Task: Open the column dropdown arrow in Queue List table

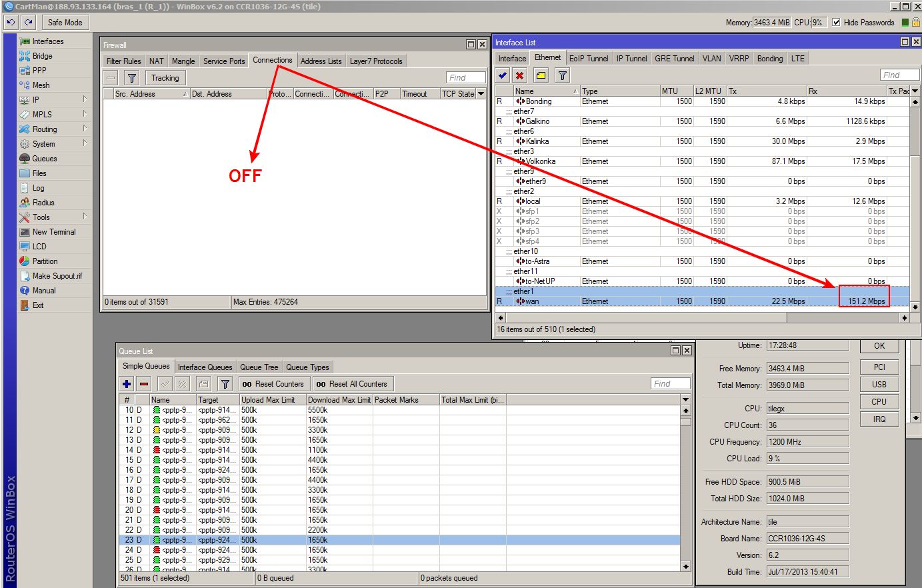Action: click(x=685, y=400)
